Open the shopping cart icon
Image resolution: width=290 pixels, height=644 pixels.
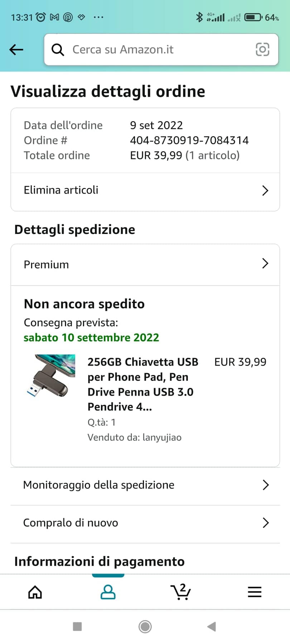click(x=181, y=592)
